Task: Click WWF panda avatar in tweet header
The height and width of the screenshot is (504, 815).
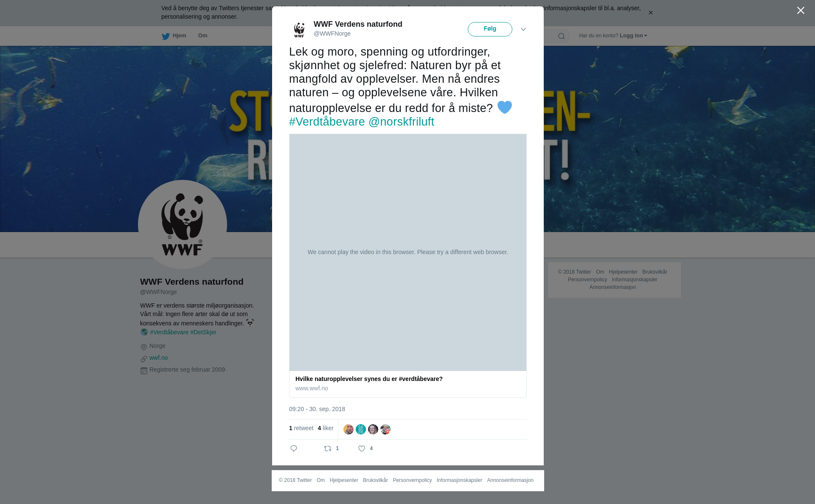Action: [299, 30]
